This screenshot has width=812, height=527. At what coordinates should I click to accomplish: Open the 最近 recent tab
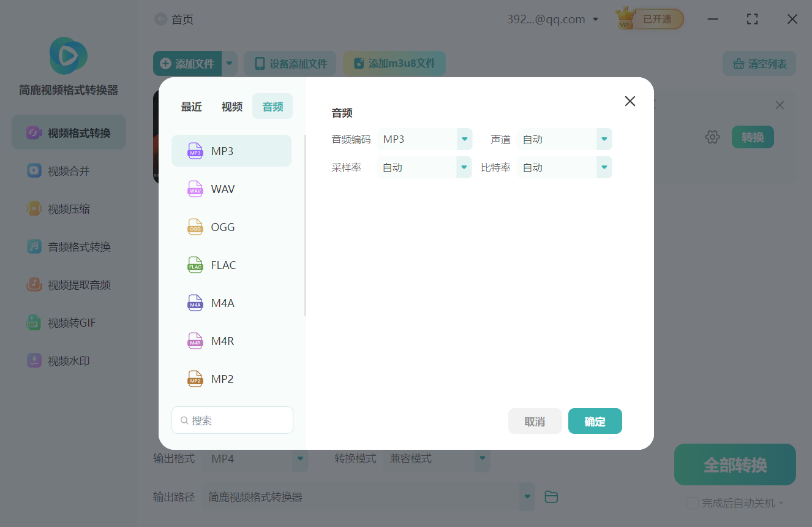click(192, 106)
